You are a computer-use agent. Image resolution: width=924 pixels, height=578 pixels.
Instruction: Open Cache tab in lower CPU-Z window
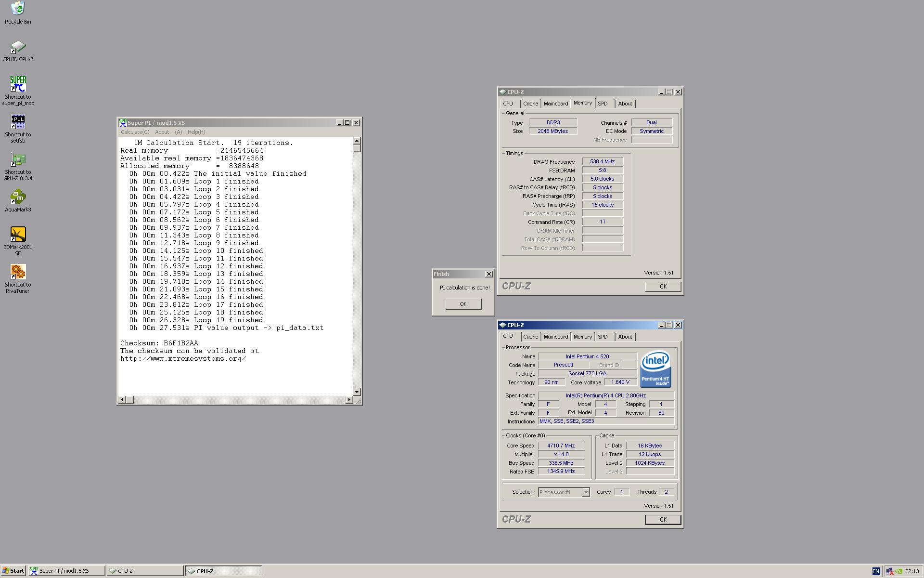(530, 337)
